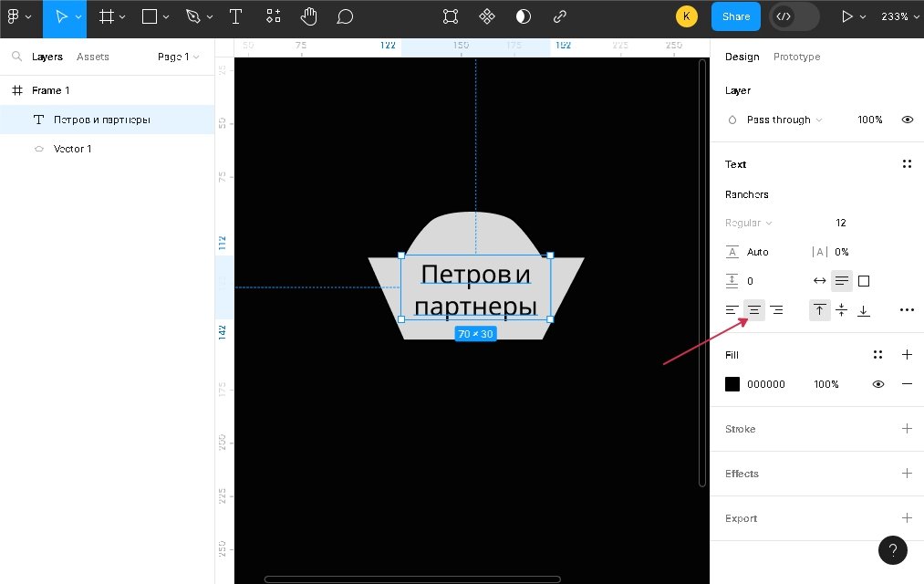Toggle Dev Mode switch

tap(794, 16)
